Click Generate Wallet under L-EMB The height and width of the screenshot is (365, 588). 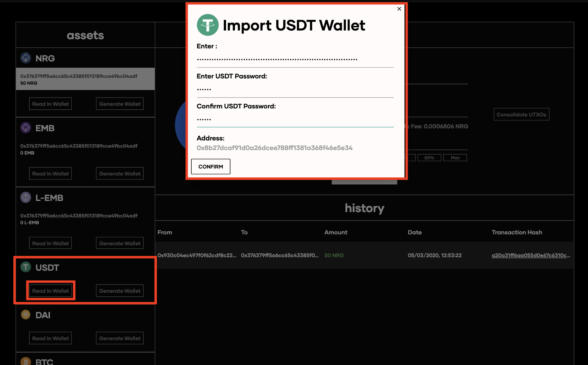point(120,243)
